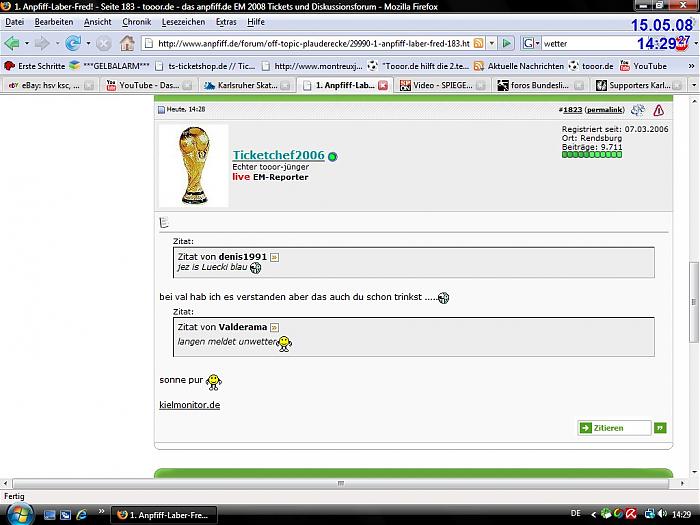
Task: Reload the page with the refresh icon
Action: point(73,43)
